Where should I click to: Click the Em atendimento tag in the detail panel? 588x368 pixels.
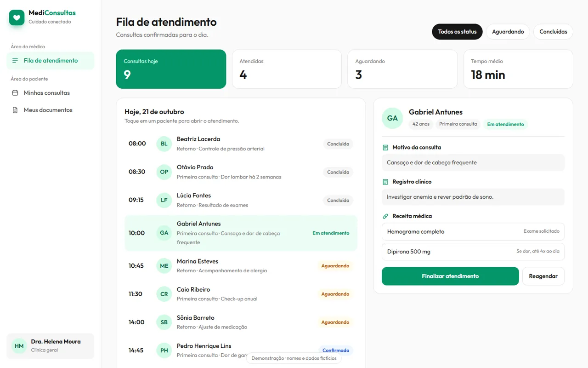505,124
